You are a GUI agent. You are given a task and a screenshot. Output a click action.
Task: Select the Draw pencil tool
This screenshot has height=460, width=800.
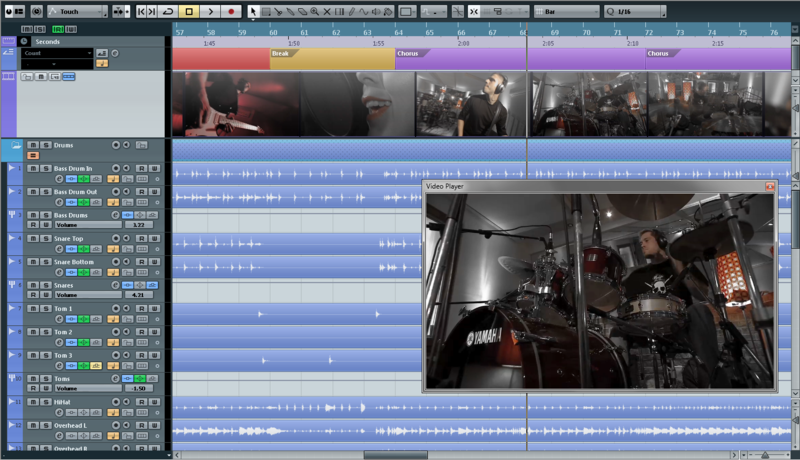(x=352, y=11)
